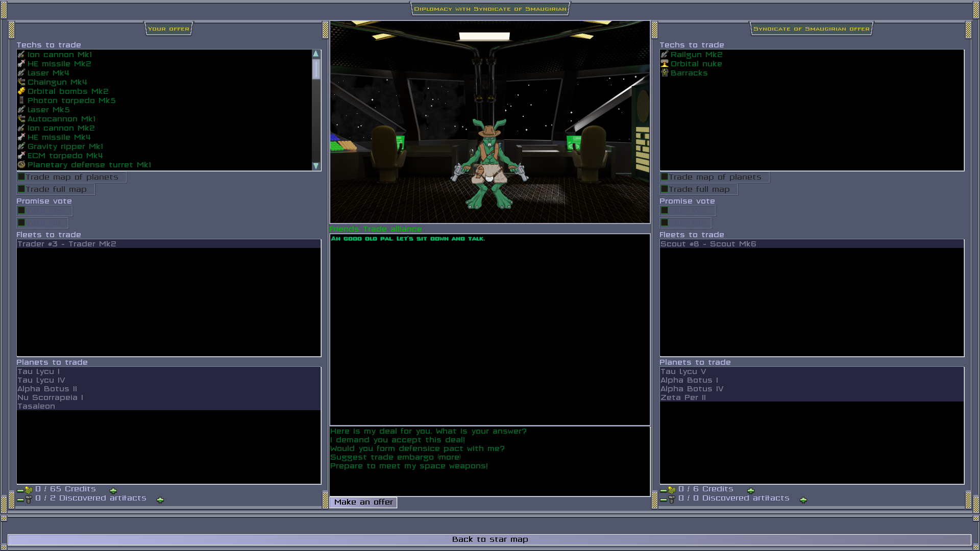The image size is (980, 551).
Task: Select Railgun Mk2 tech from Syndicate offer
Action: (696, 55)
